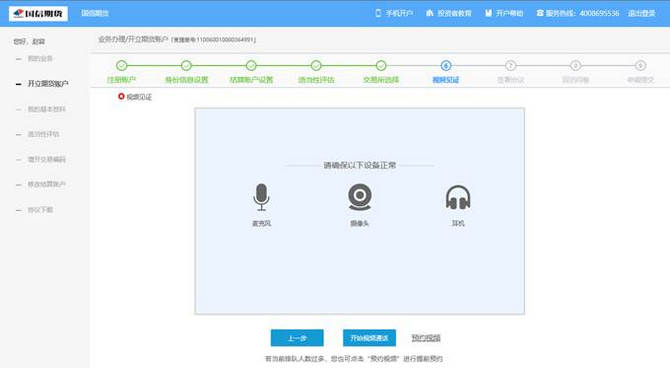The width and height of the screenshot is (670, 368).
Task: Click the microphone device icon
Action: [261, 197]
